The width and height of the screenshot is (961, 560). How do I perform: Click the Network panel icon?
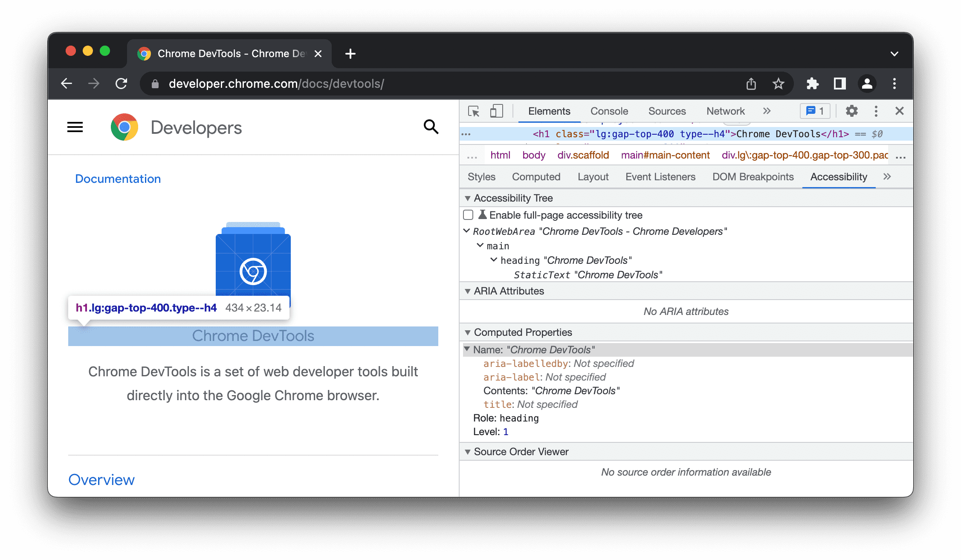tap(725, 111)
